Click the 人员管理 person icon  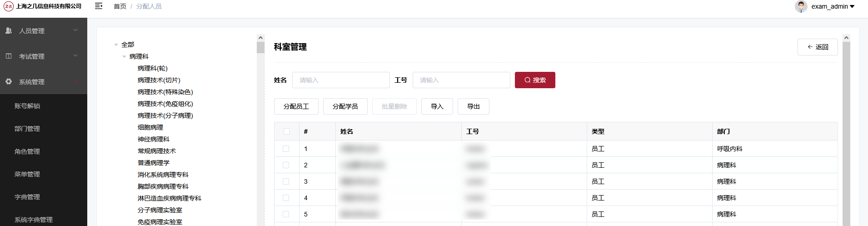9,30
